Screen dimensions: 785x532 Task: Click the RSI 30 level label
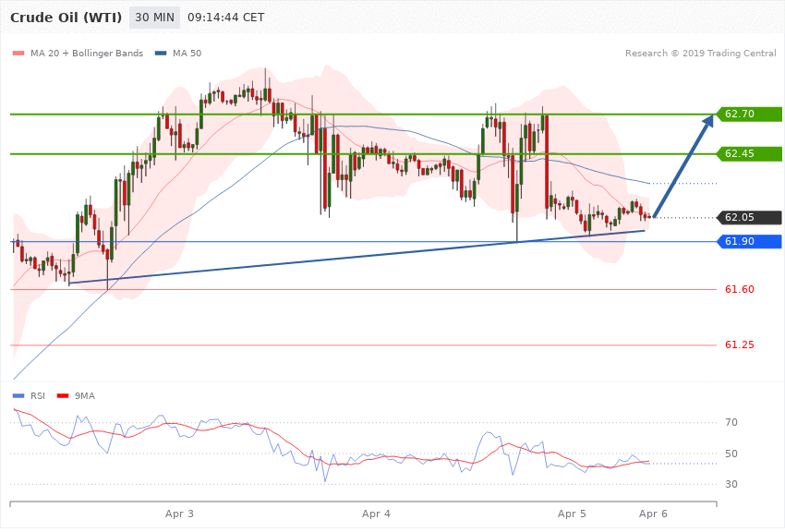click(731, 485)
